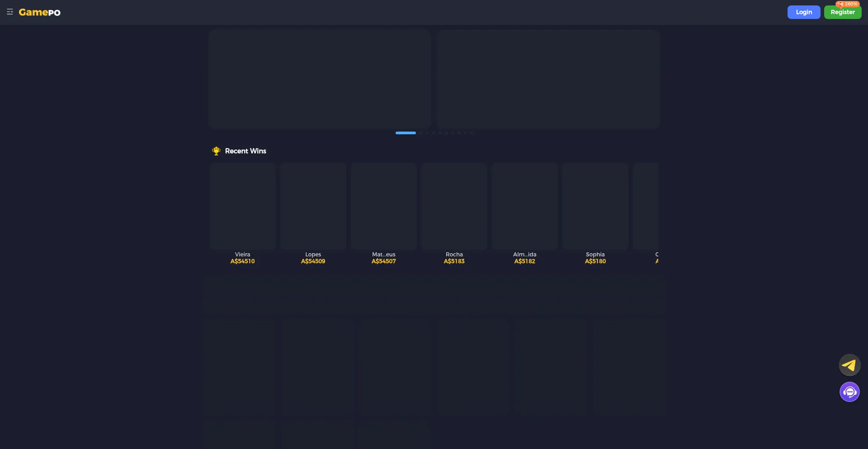This screenshot has height=449, width=868.
Task: Click the GamePO logo
Action: pos(39,12)
